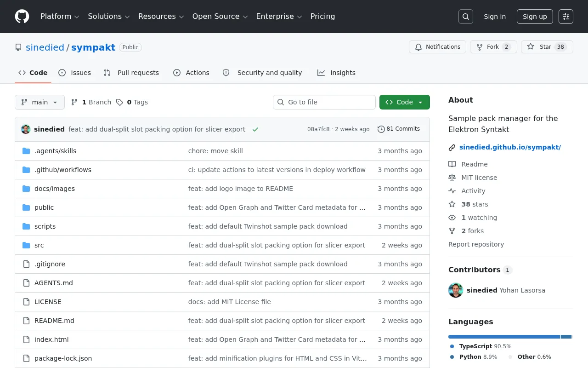Expand the Platform menu
The width and height of the screenshot is (588, 368).
click(x=60, y=17)
